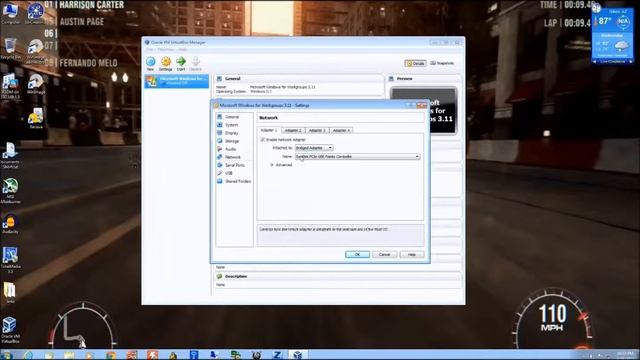Open the System settings category

click(231, 125)
